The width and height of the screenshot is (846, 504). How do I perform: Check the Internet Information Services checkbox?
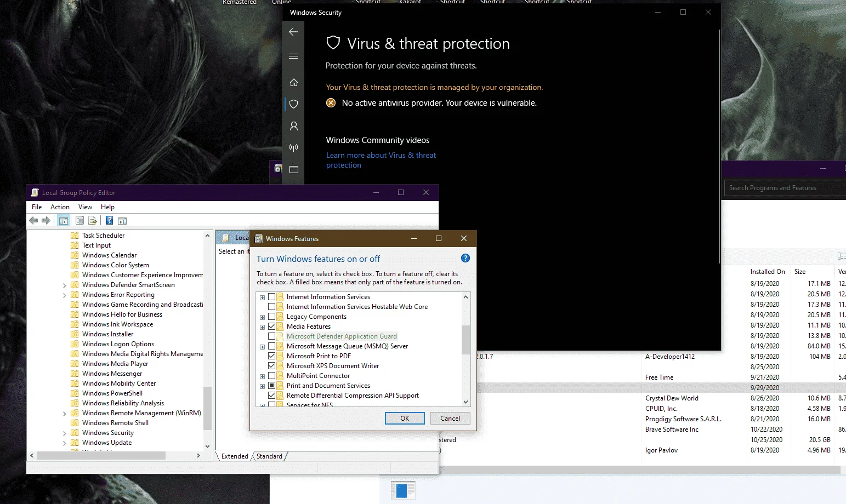tap(271, 297)
